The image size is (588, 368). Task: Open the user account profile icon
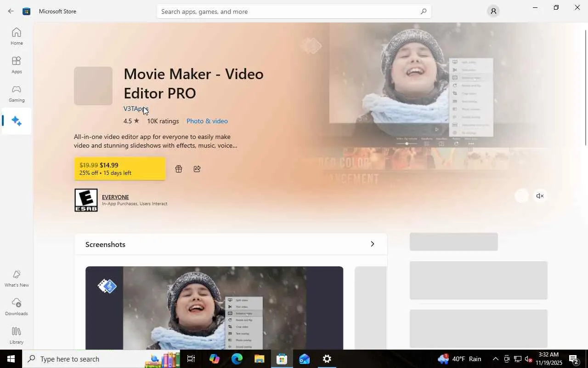(x=493, y=11)
